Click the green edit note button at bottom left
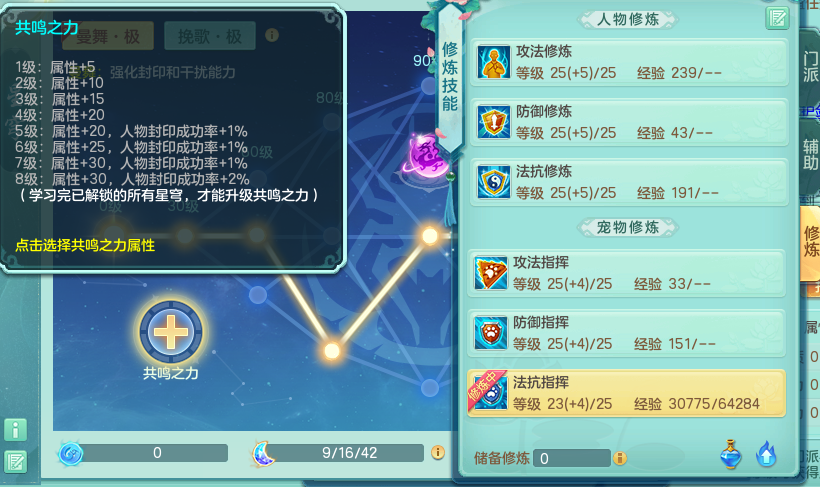Screen dimensions: 820x487 [x=16, y=462]
